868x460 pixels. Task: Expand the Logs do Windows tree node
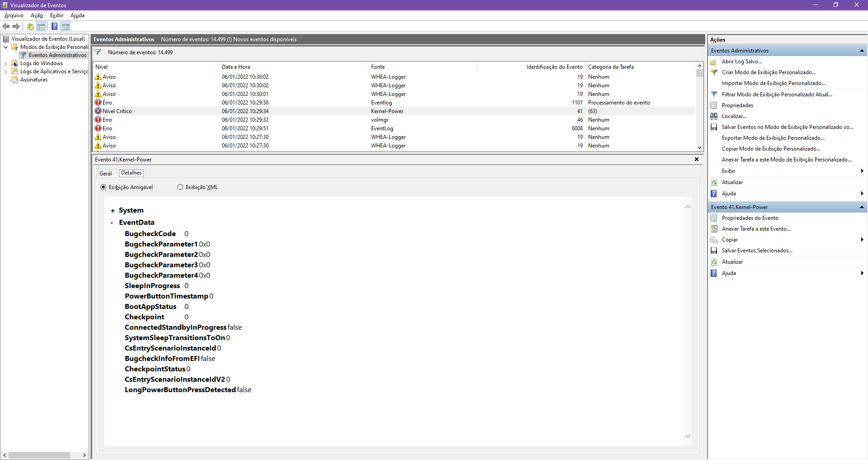coord(5,64)
